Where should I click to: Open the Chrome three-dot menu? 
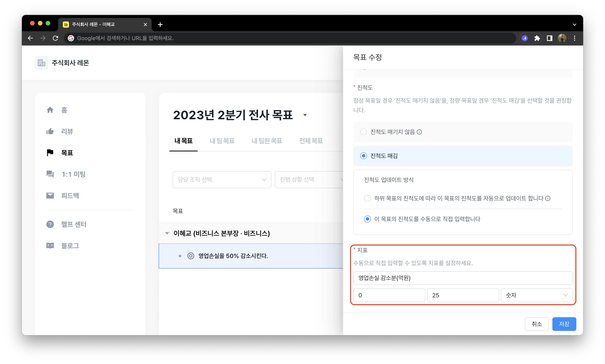tap(575, 38)
